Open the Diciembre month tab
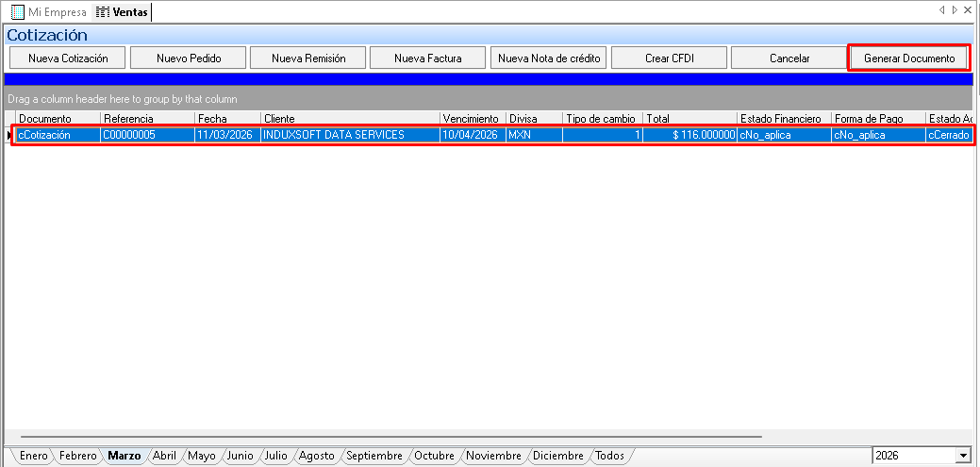980x467 pixels. [x=559, y=456]
